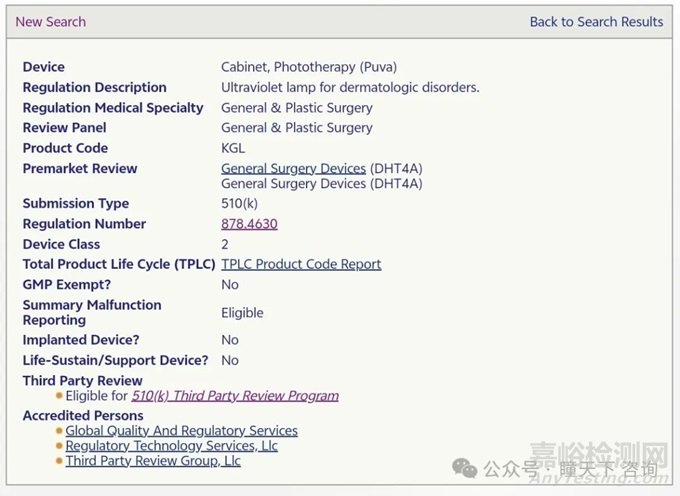Click the bullet beside Regulatory Technology Services
The width and height of the screenshot is (680, 496).
[x=59, y=446]
